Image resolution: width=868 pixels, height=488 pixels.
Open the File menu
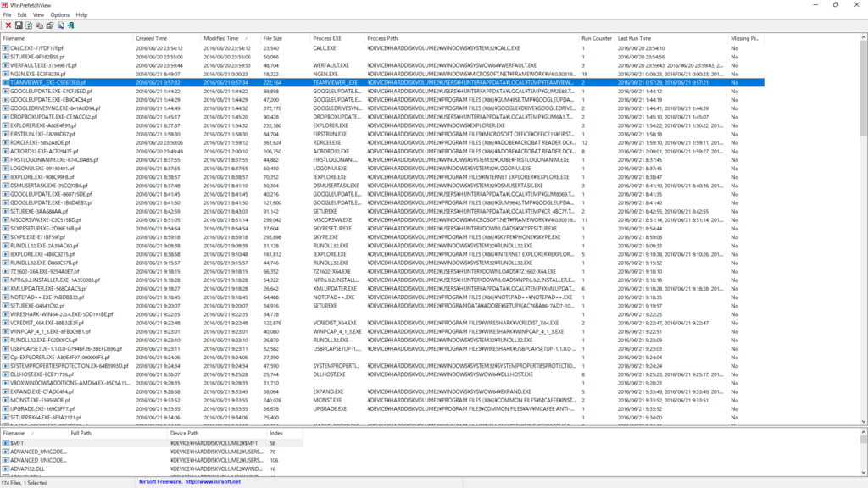point(7,15)
